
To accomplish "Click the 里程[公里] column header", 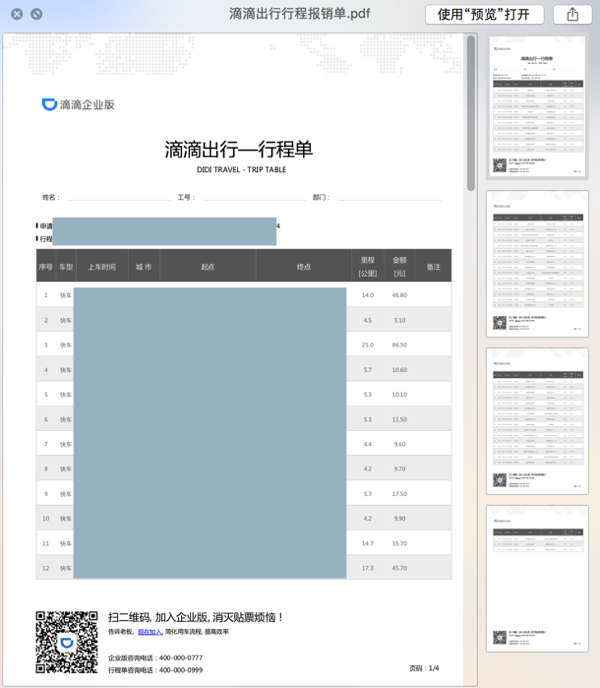I will click(x=368, y=267).
